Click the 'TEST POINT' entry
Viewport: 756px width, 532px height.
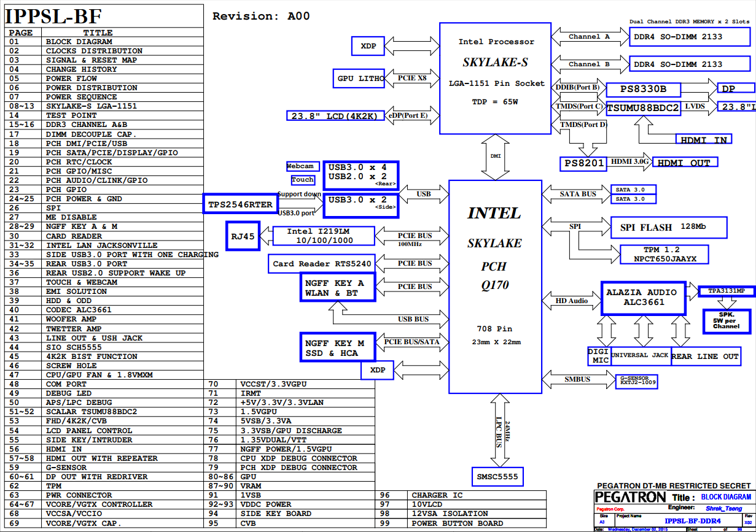104,115
